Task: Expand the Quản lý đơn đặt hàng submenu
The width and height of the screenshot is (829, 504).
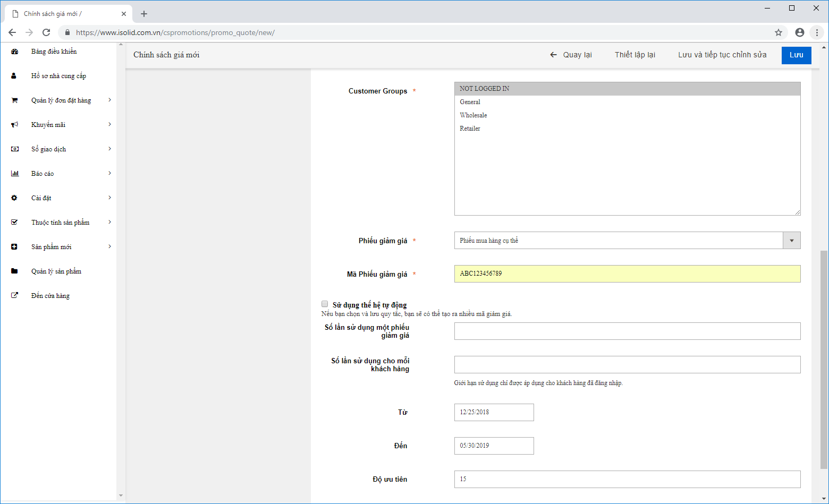Action: click(110, 100)
